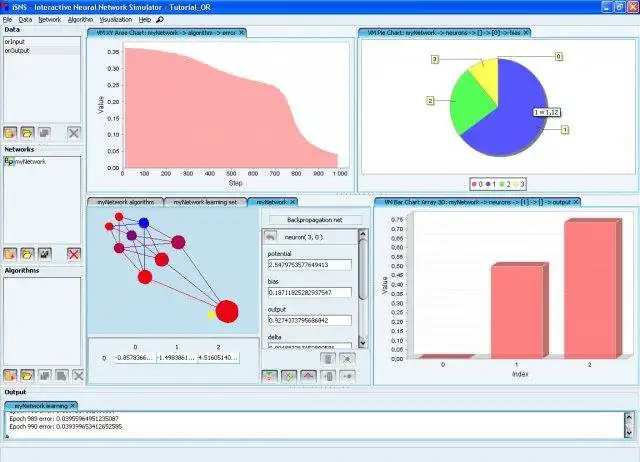Close the Pie Chart bias tab
Viewport: 640px width, 462px height.
point(526,32)
